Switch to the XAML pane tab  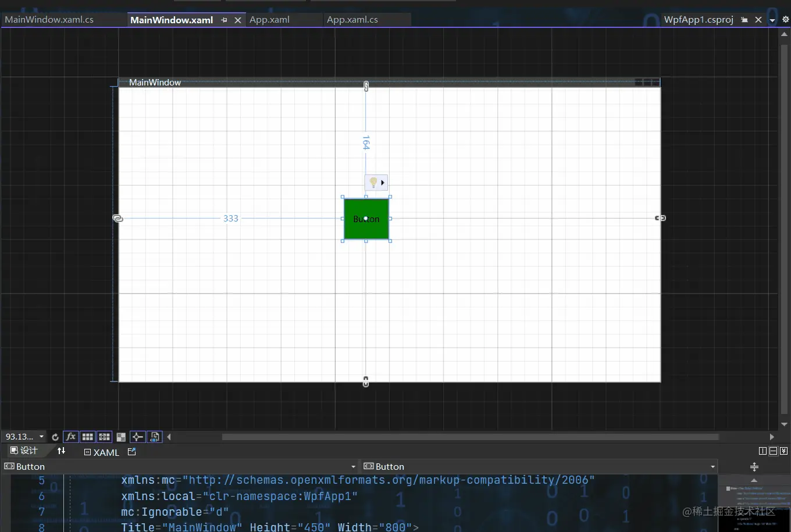click(x=102, y=452)
